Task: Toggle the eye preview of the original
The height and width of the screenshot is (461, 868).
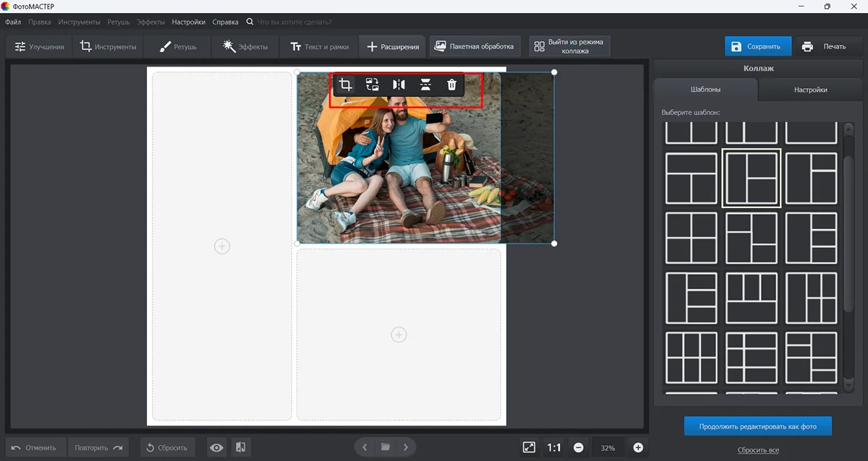Action: point(216,448)
